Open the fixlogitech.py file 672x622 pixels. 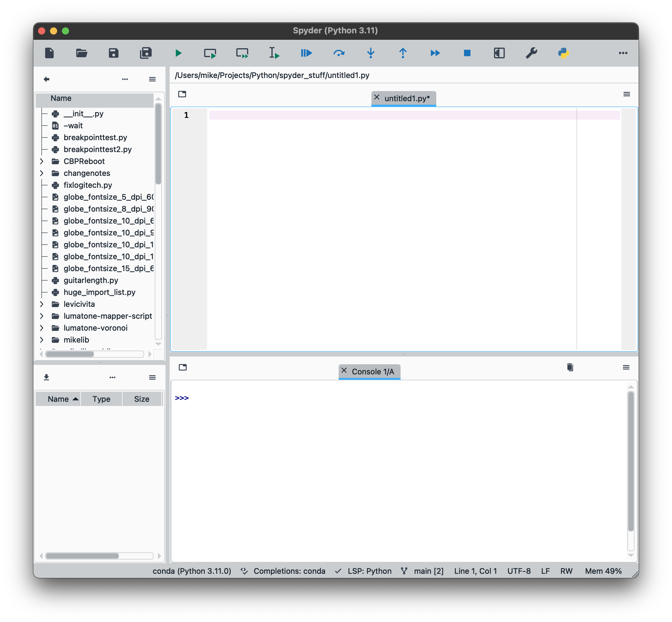[87, 185]
